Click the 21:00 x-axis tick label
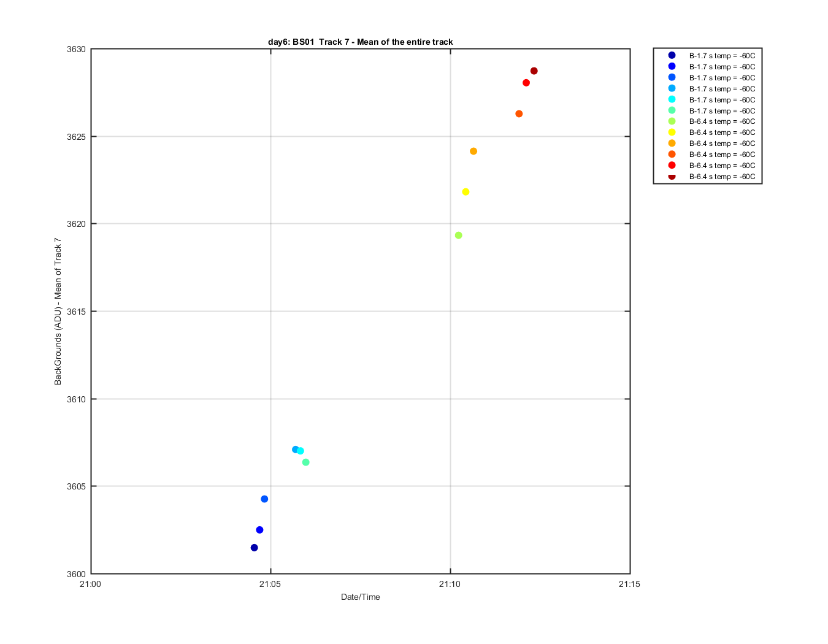Image resolution: width=828 pixels, height=644 pixels. coord(91,584)
